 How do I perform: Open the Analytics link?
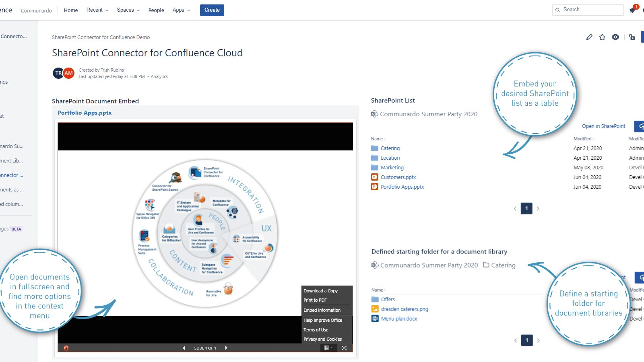point(159,76)
